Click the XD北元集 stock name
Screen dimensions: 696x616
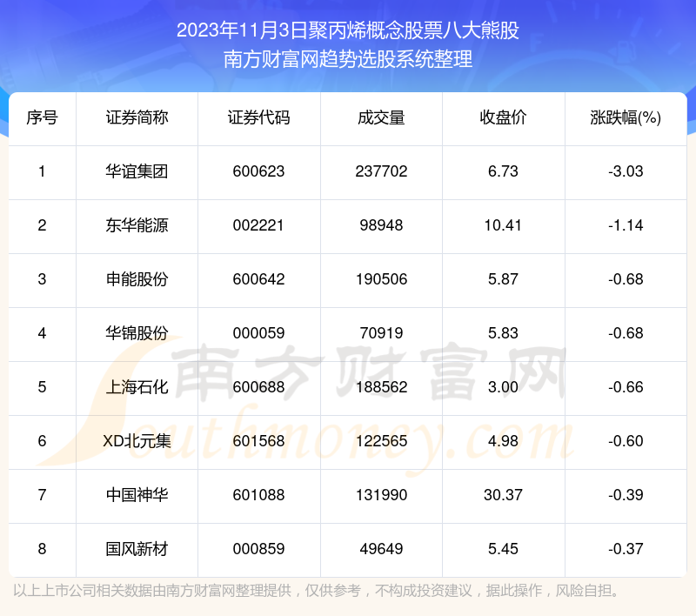coord(137,441)
